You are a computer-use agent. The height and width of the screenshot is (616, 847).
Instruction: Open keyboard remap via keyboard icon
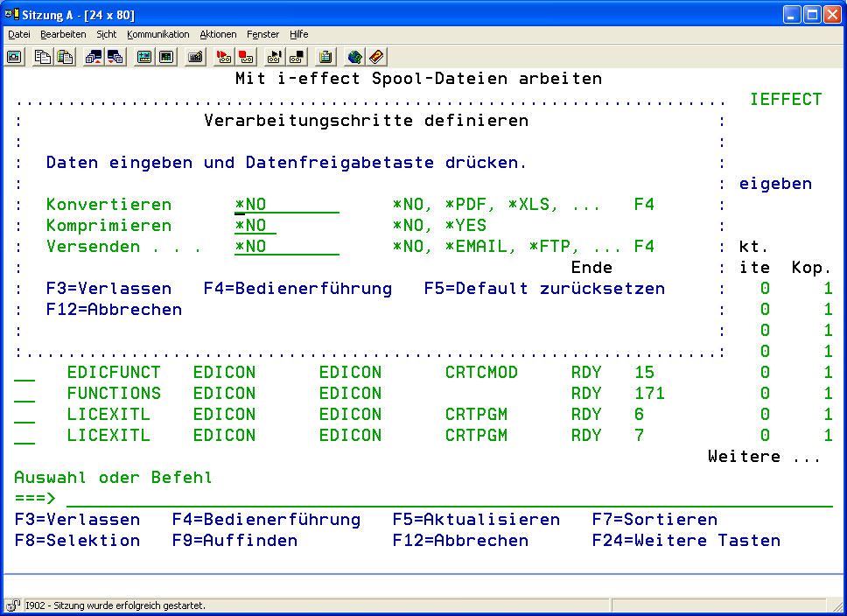click(195, 57)
